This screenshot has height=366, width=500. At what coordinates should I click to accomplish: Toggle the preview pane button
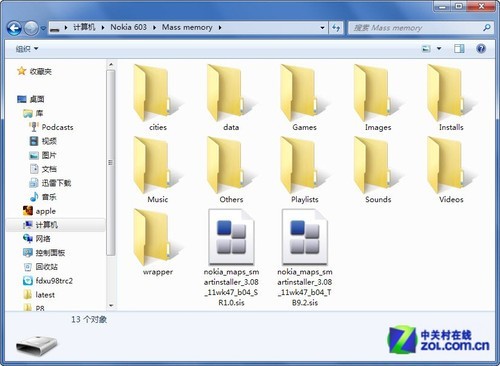(x=459, y=49)
